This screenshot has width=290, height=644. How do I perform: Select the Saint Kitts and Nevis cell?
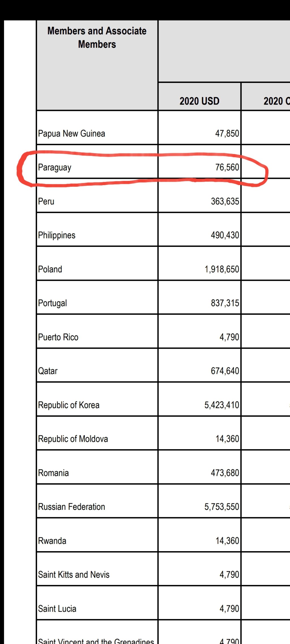(74, 575)
